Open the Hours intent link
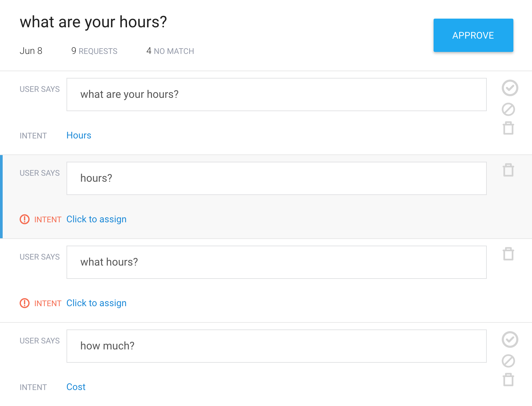 click(79, 135)
